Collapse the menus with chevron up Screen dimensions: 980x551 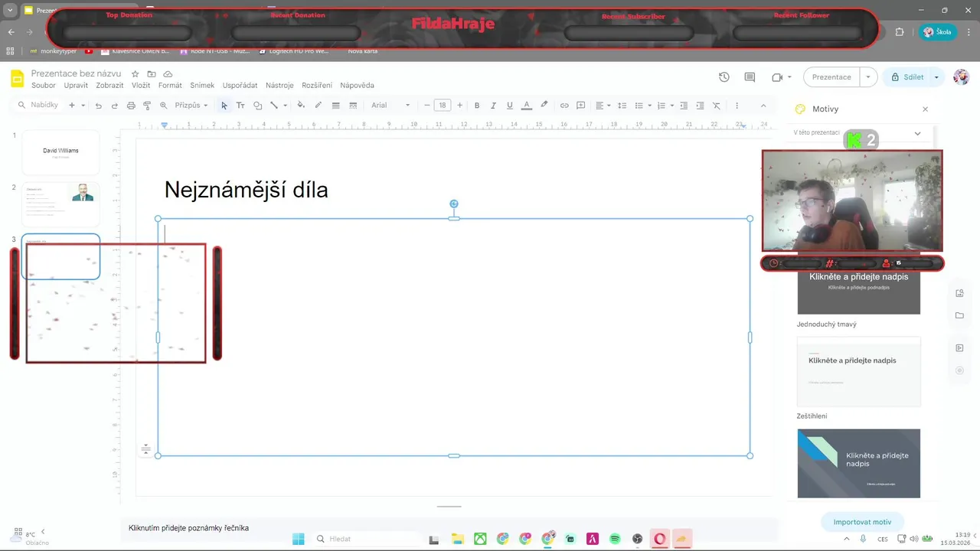(763, 106)
